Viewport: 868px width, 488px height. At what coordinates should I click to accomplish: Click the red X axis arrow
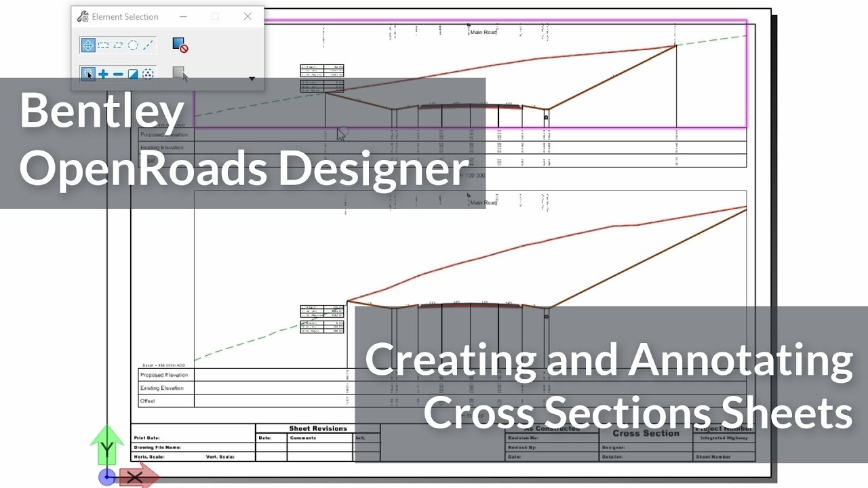(x=140, y=478)
